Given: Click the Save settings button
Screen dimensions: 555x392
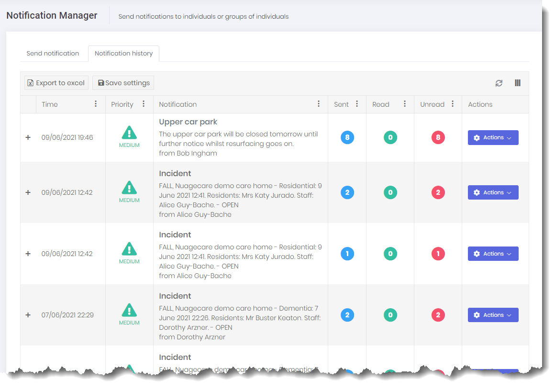Looking at the screenshot, I should (x=123, y=83).
